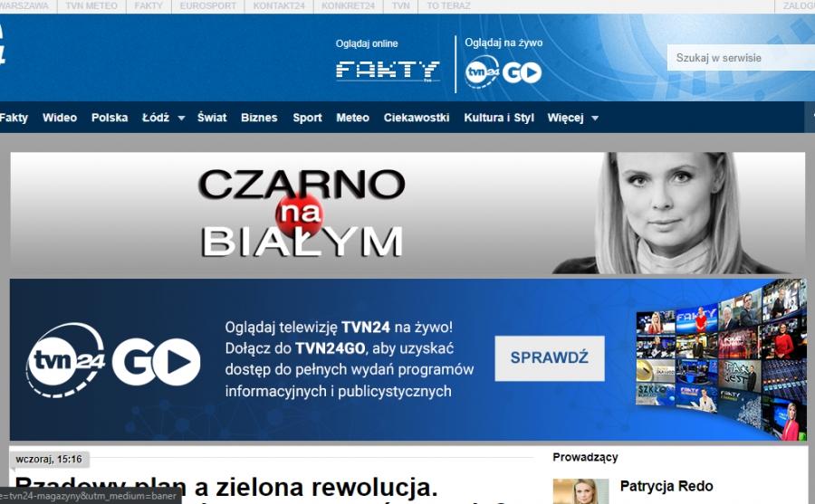Click the large TVN24 GO logo in the banner
The width and height of the screenshot is (815, 504).
113,361
